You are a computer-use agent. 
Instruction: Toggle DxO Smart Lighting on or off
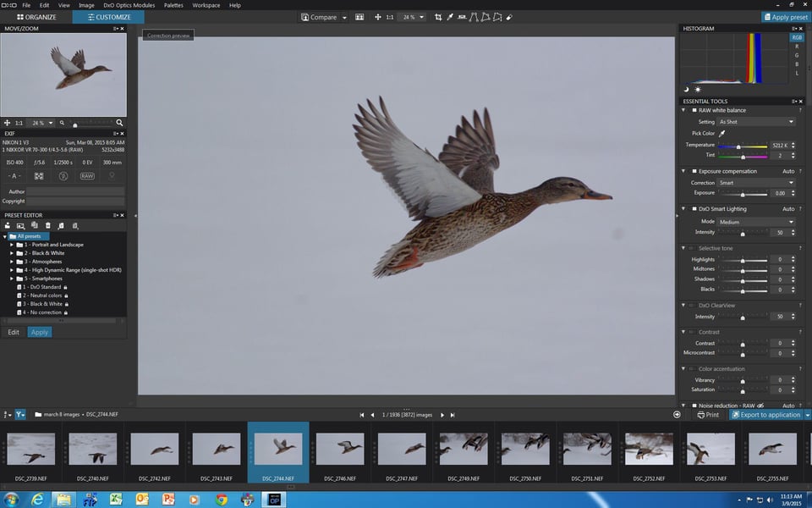[x=694, y=209]
